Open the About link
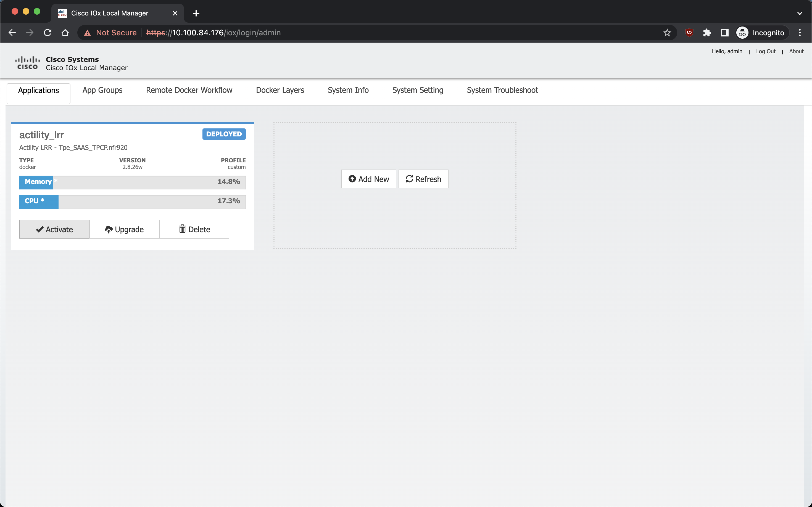812x507 pixels. point(796,51)
